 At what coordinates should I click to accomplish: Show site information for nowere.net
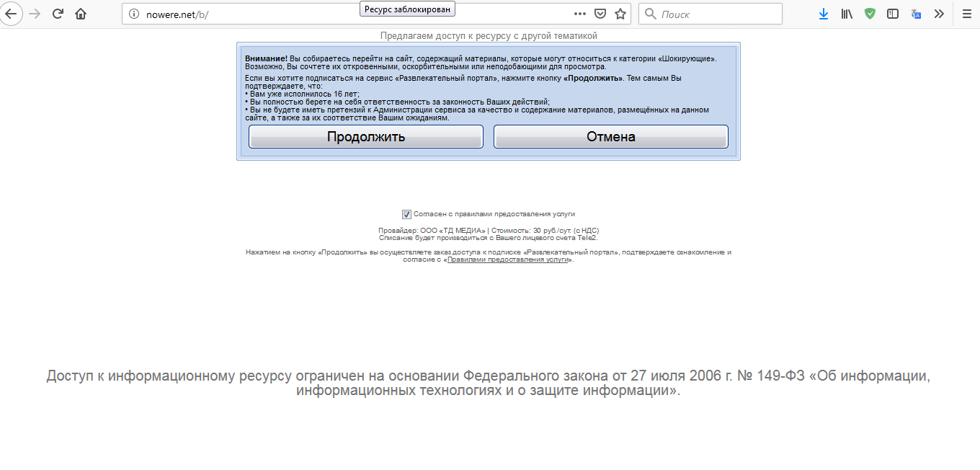pyautogui.click(x=133, y=14)
